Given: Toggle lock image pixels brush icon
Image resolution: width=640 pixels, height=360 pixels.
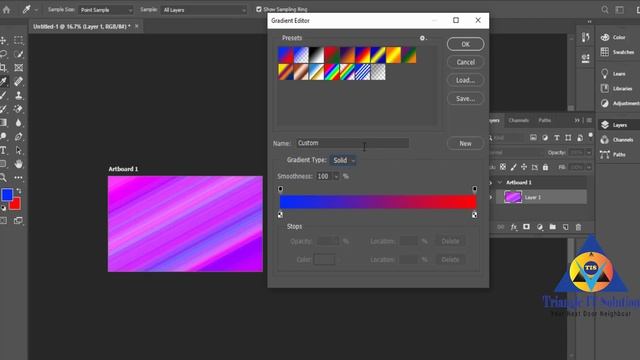Looking at the screenshot, I should click(x=513, y=167).
